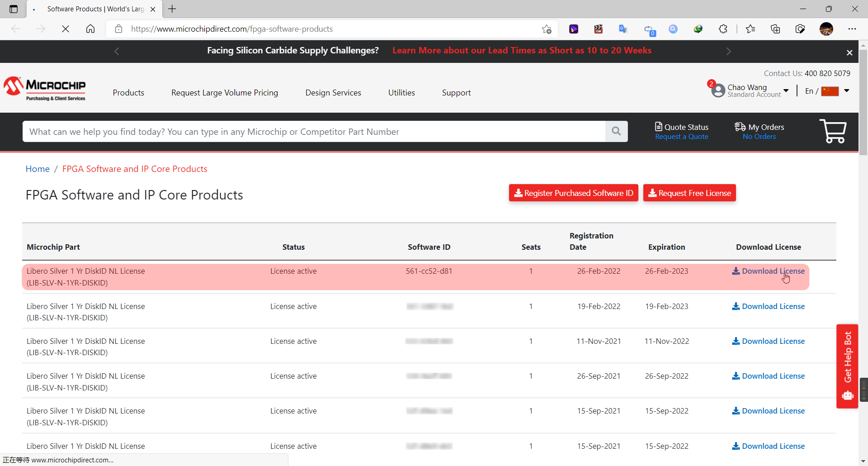Show next banner announcement
The width and height of the screenshot is (868, 466).
tap(728, 51)
